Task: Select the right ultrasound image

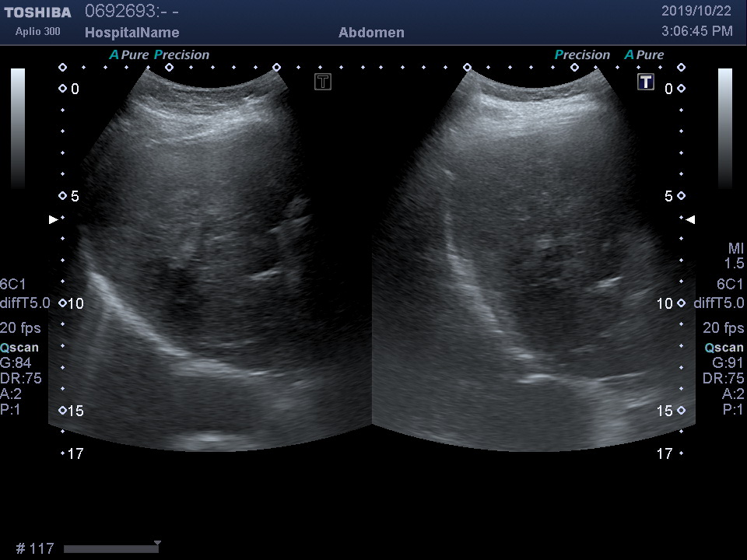Action: pyautogui.click(x=534, y=260)
